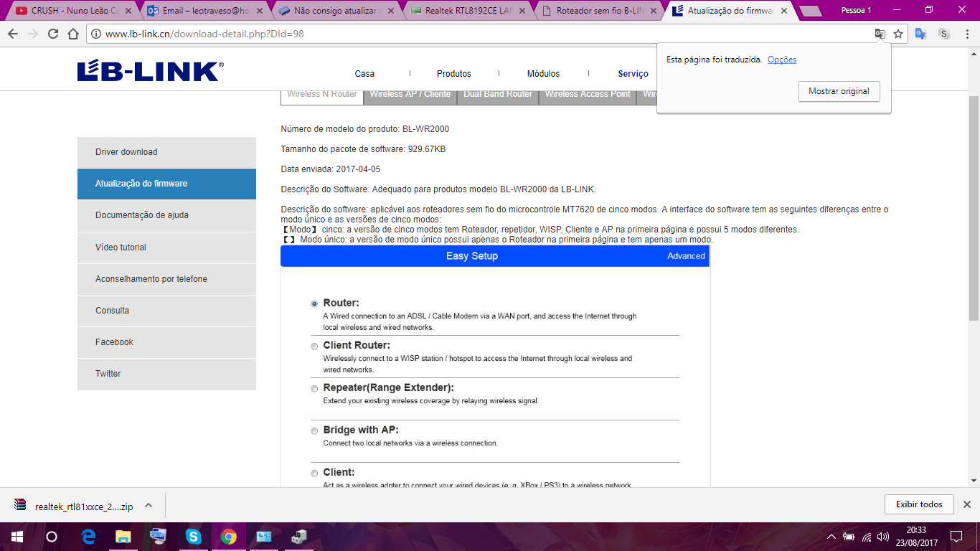Select the Wireless Access Point category tab
The height and width of the screenshot is (551, 980).
[x=588, y=96]
